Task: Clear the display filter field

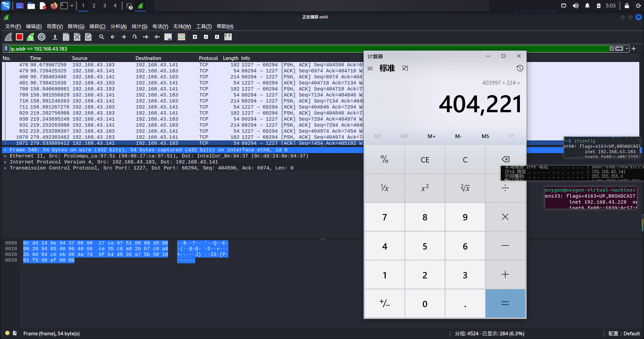Action: [612, 49]
